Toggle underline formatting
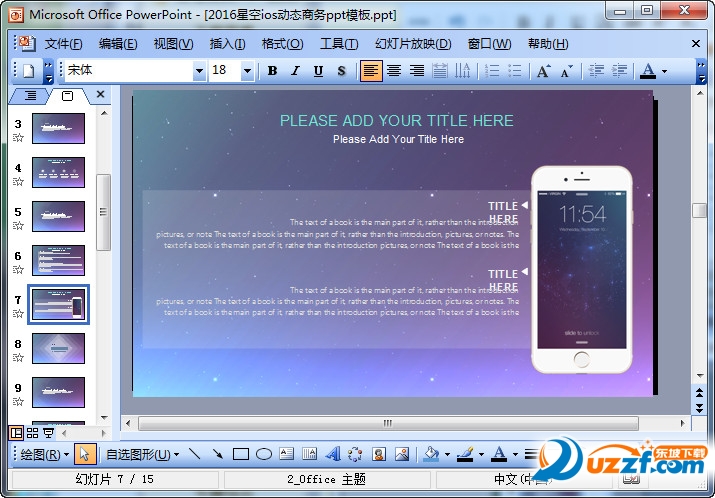 coord(318,71)
